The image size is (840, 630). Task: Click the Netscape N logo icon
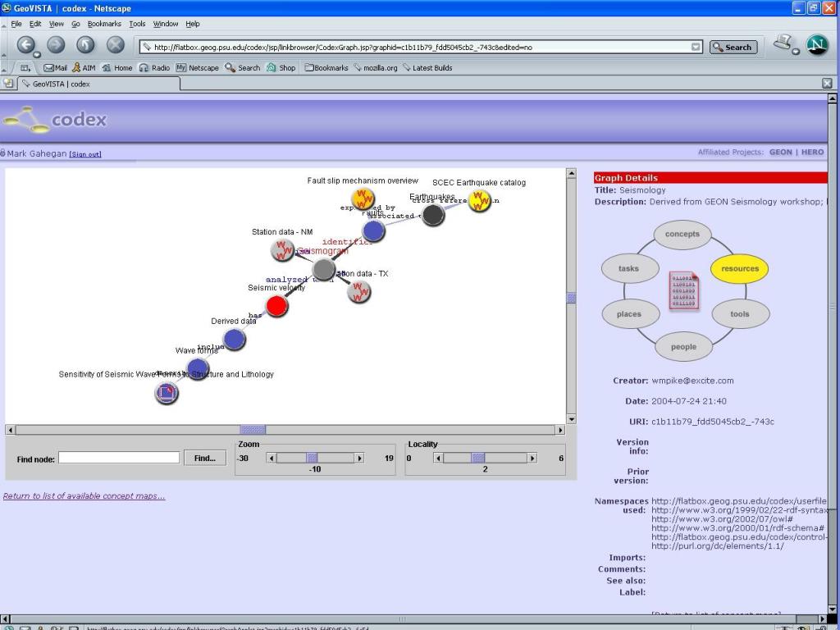pyautogui.click(x=816, y=45)
